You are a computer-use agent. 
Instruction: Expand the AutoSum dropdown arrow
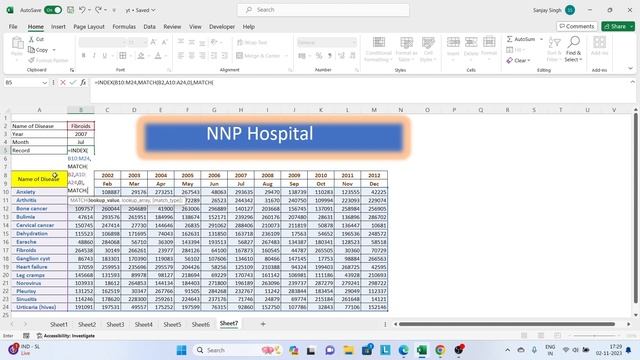[541, 39]
